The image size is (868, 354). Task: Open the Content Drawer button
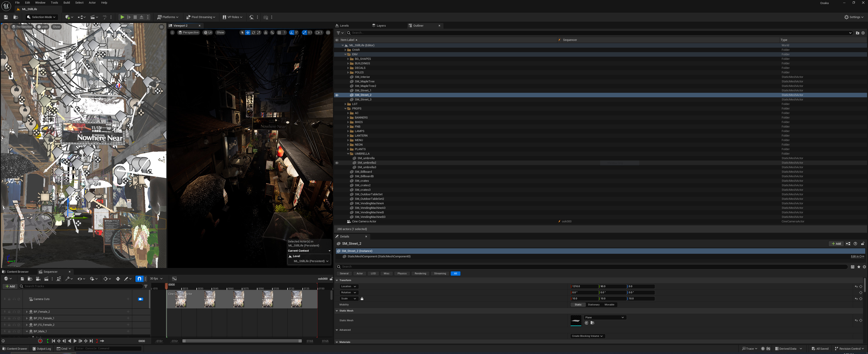point(15,349)
